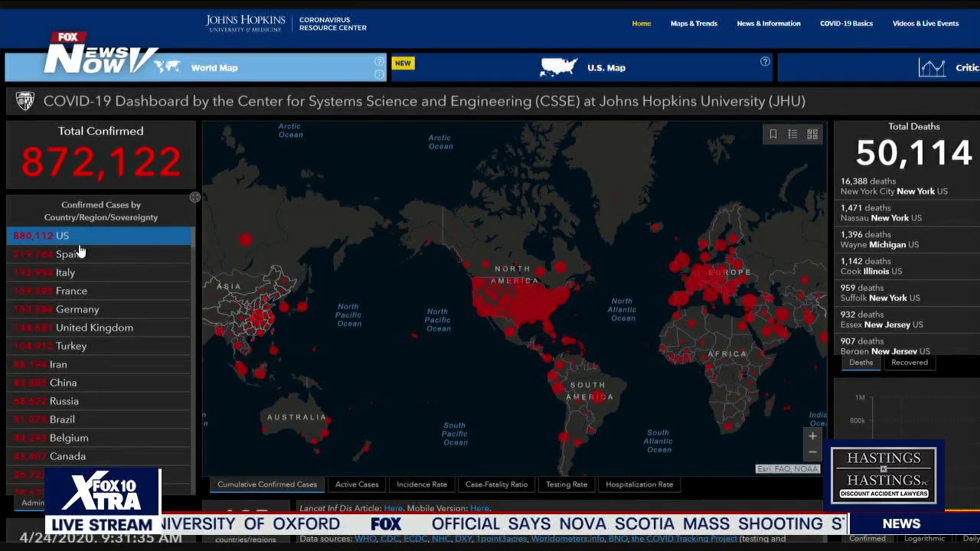Select the Case-Fatality Ratio map tab
980x551 pixels.
click(496, 484)
